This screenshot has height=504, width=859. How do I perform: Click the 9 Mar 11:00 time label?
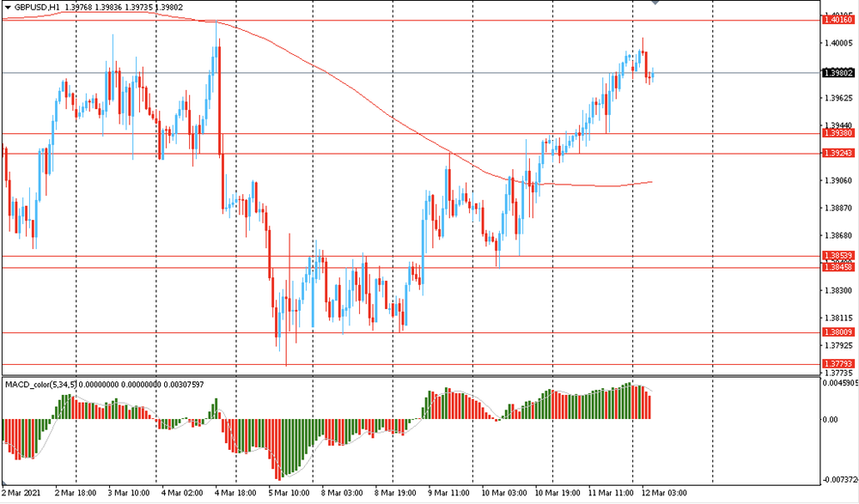pyautogui.click(x=448, y=493)
